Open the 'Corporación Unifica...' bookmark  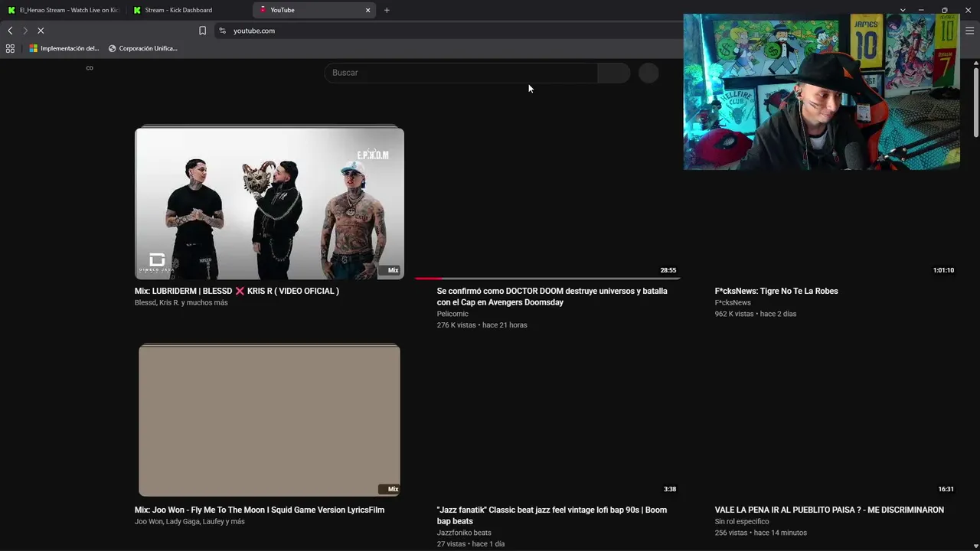[x=143, y=48]
